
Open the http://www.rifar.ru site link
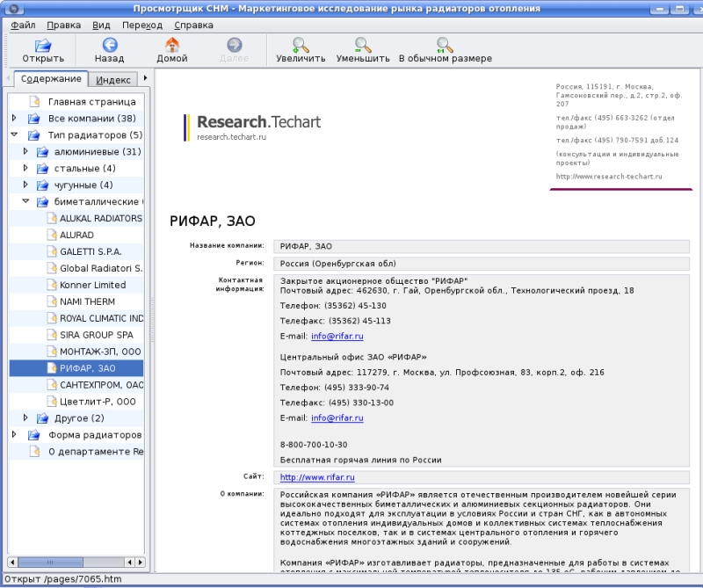point(317,477)
